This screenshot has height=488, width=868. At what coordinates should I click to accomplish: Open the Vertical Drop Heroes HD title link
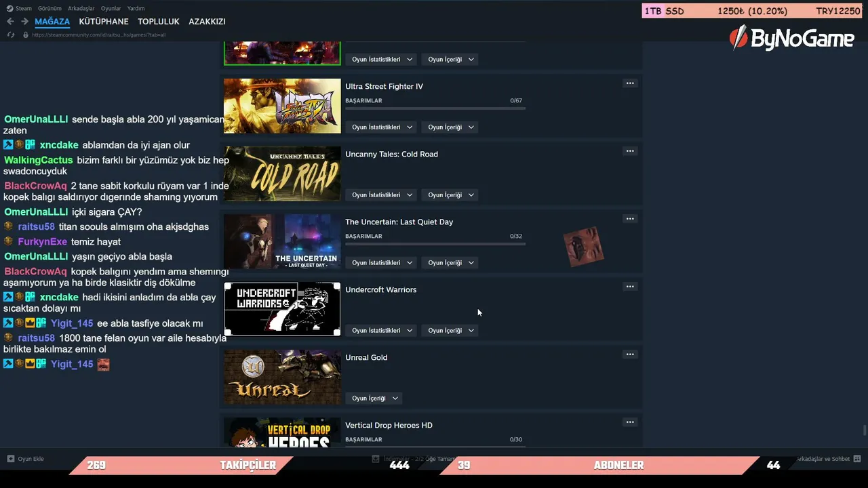tap(389, 426)
